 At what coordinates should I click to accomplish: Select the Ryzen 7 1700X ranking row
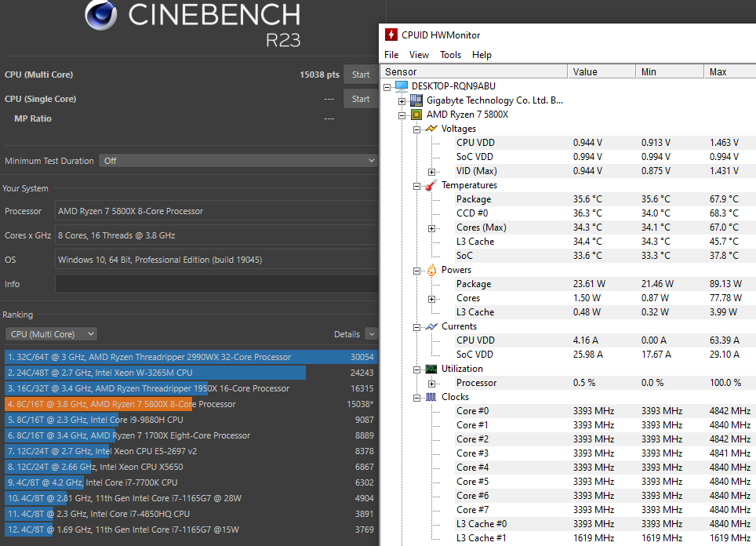click(x=191, y=435)
